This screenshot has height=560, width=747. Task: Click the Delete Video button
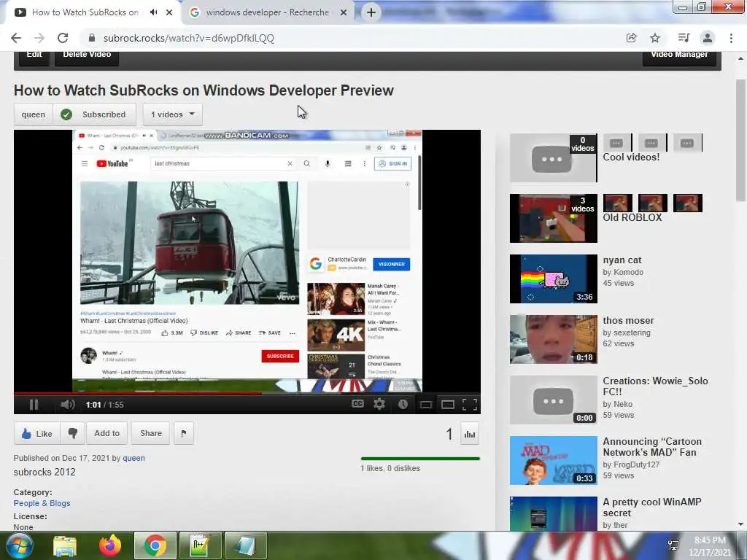tap(88, 55)
